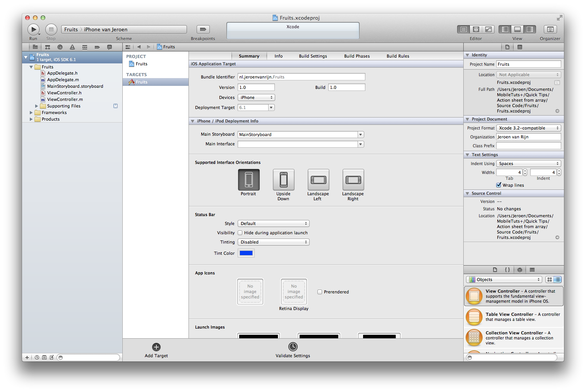586x392 pixels.
Task: Go forward in editor history
Action: [148, 47]
